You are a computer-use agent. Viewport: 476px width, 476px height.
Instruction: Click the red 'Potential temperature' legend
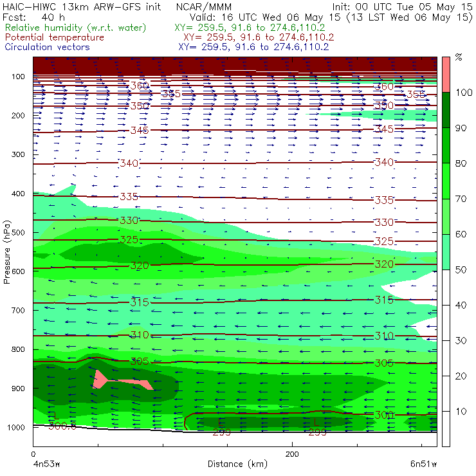tap(54, 37)
